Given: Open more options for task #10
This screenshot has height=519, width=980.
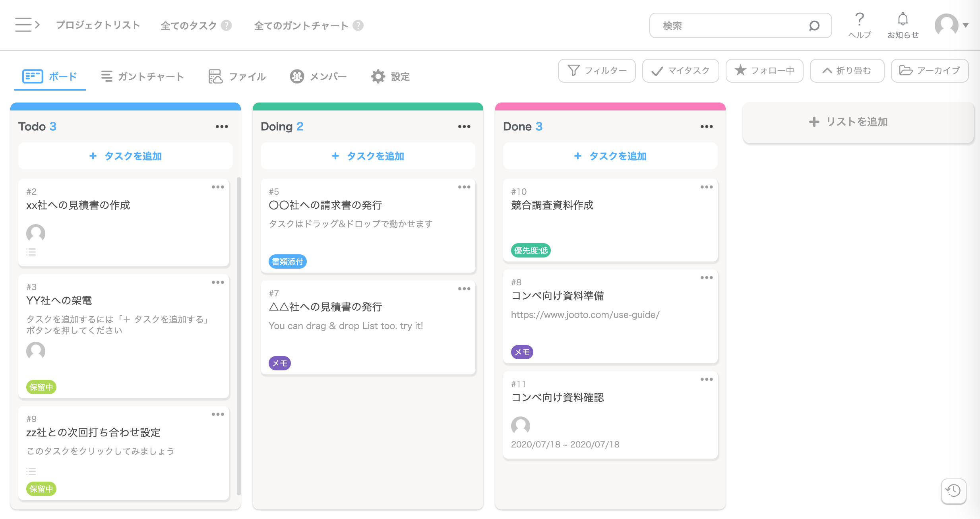Looking at the screenshot, I should point(707,187).
